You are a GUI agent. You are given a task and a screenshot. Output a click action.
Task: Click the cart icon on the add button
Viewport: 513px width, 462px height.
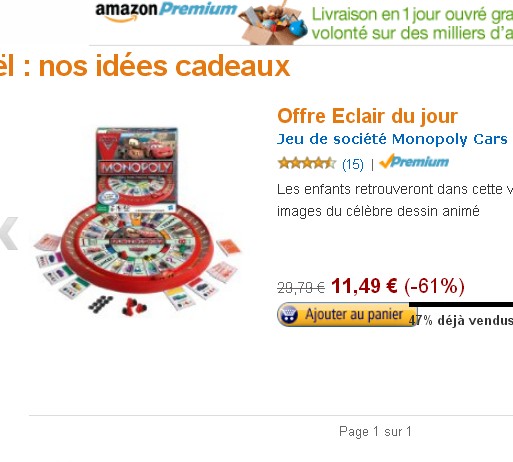288,314
